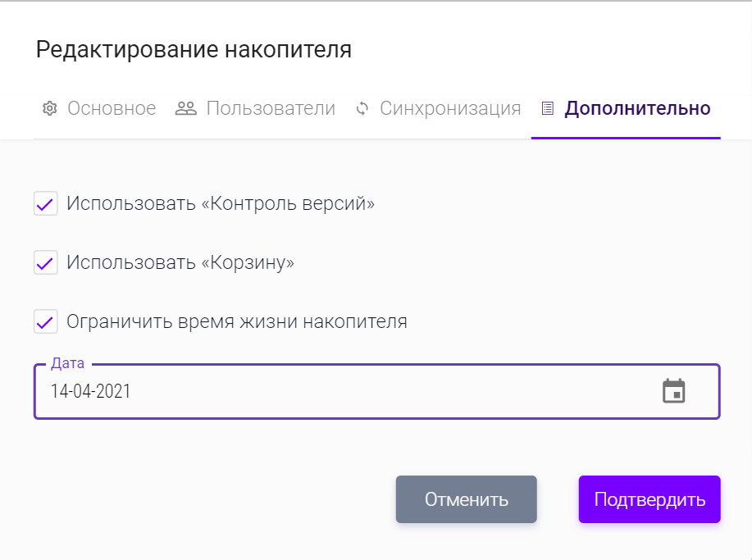Click the Дата field label
Image resolution: width=752 pixels, height=560 pixels.
coord(67,363)
